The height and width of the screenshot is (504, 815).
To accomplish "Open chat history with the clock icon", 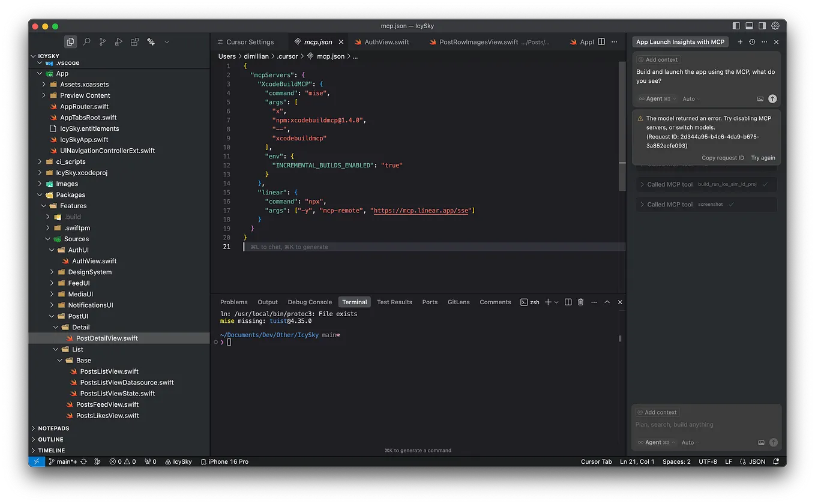I will (752, 42).
